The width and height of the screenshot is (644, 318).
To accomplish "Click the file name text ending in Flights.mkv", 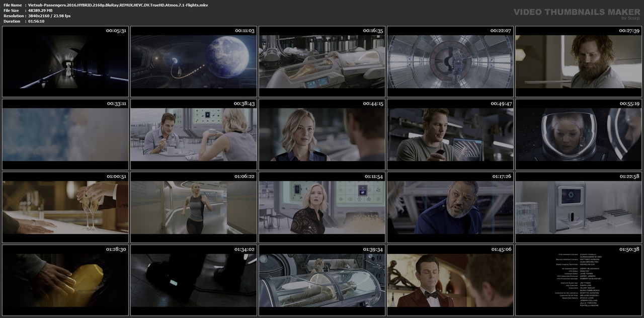I will point(118,5).
